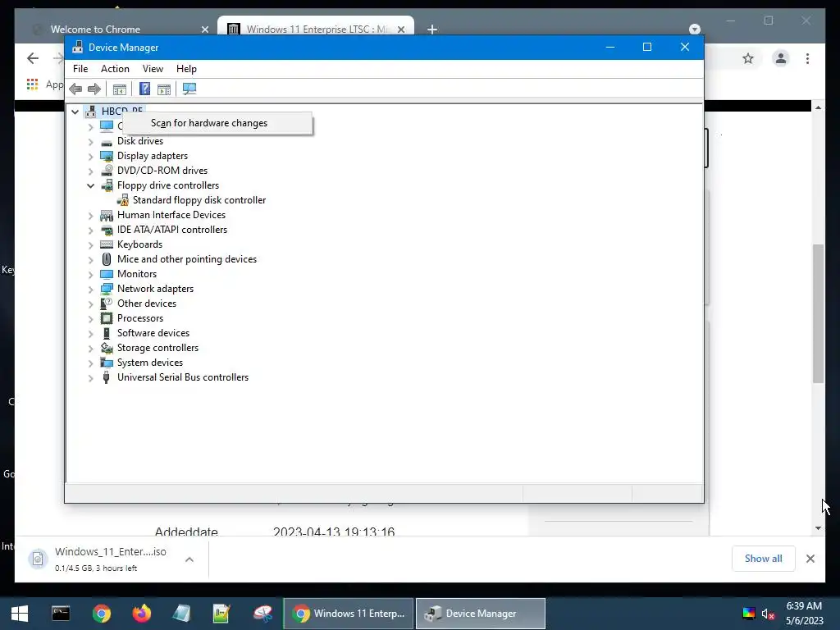Open the File menu
Screen dimensions: 840x630
point(80,69)
